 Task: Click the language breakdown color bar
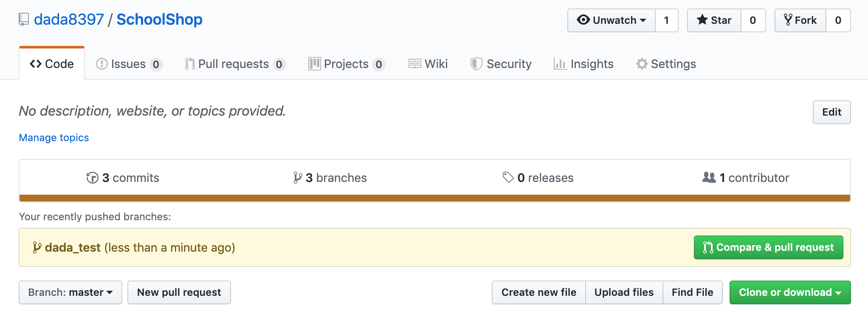435,198
